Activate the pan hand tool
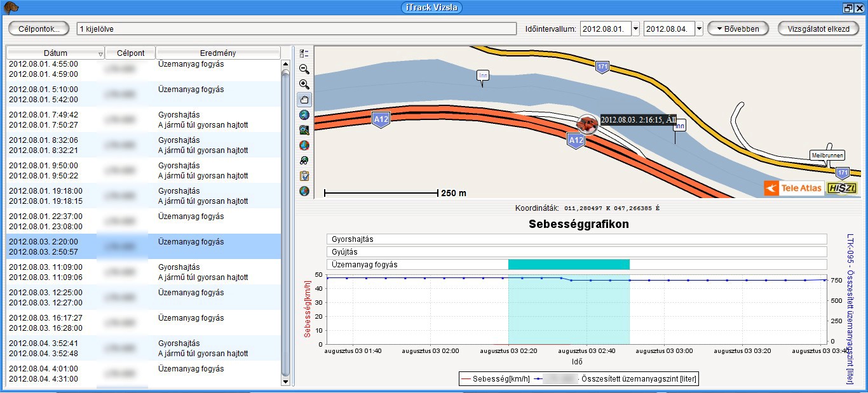 pos(304,99)
